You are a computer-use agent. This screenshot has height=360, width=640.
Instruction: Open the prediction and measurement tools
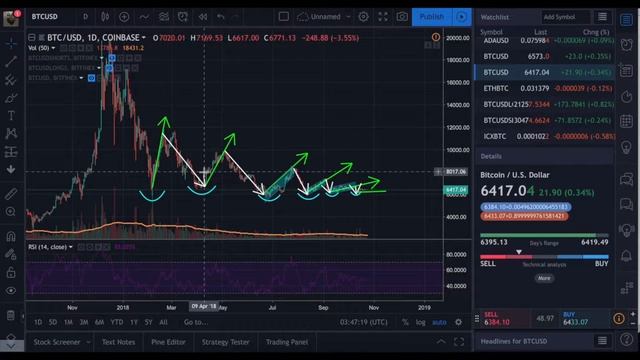pos(11,152)
